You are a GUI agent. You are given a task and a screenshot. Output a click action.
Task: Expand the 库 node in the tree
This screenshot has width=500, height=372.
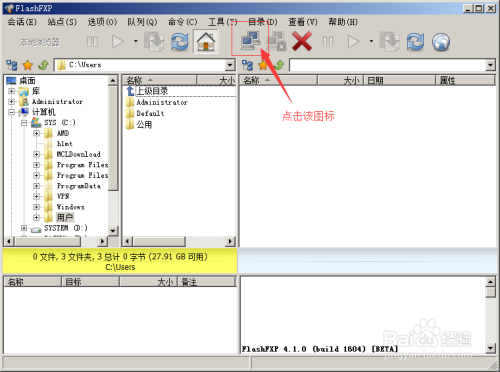12,91
